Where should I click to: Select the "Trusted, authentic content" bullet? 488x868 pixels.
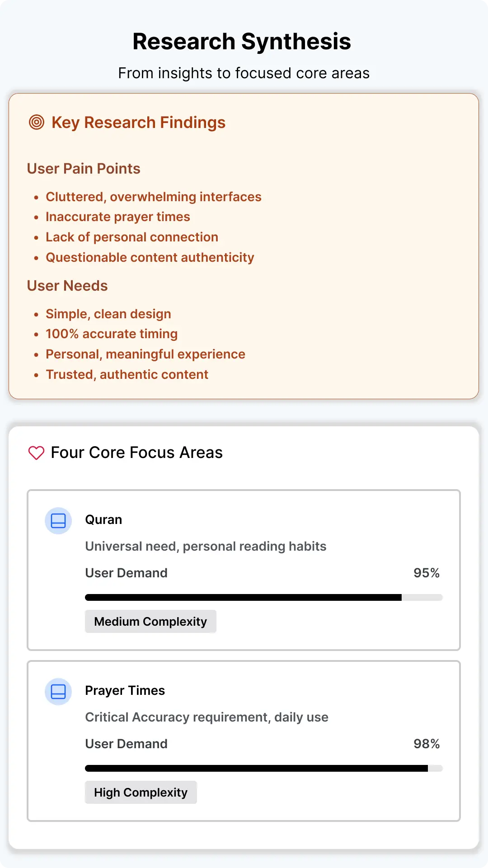(127, 375)
